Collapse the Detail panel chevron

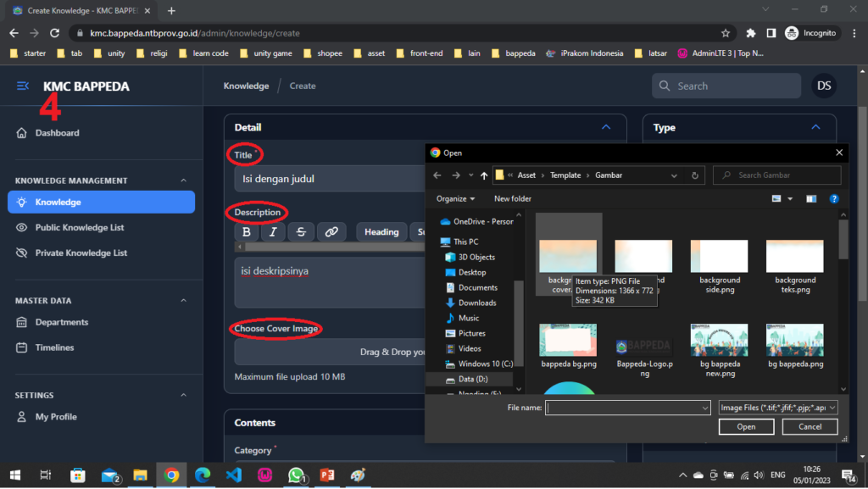click(x=606, y=127)
